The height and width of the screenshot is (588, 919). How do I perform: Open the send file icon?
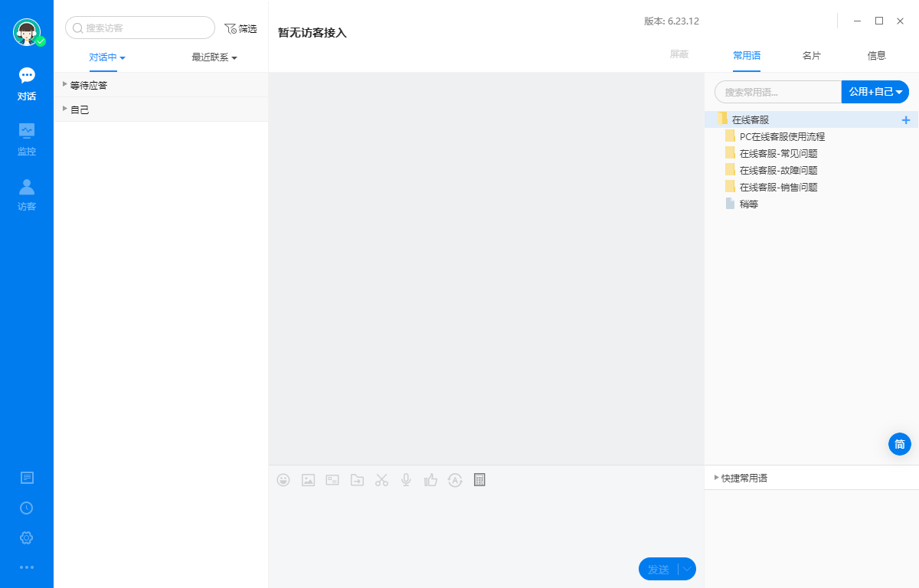[357, 479]
